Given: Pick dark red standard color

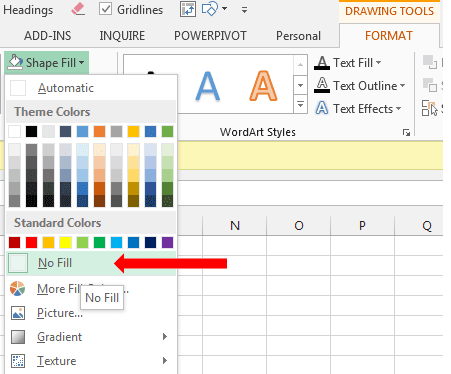Looking at the screenshot, I should click(x=14, y=242).
